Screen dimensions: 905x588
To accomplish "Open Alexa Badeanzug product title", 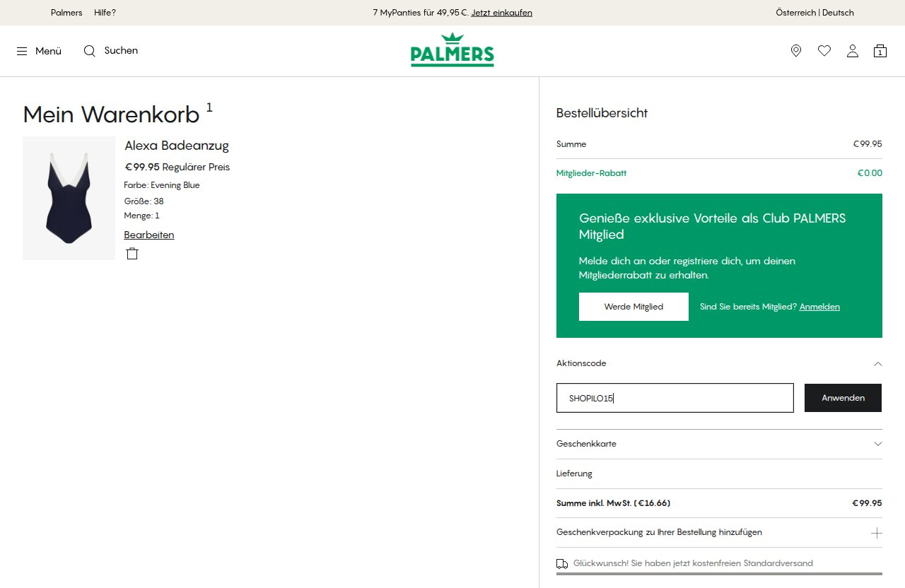I will click(177, 146).
